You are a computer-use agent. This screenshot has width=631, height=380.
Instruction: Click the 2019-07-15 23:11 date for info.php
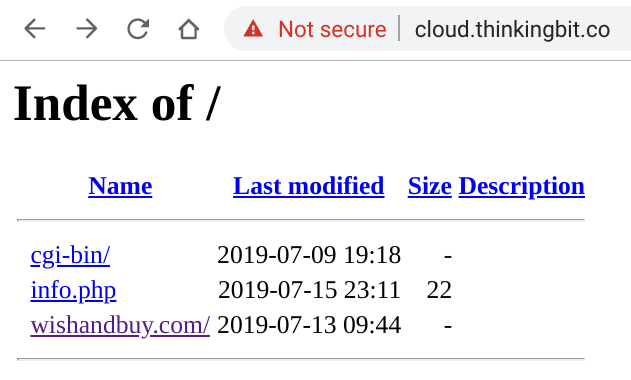309,290
